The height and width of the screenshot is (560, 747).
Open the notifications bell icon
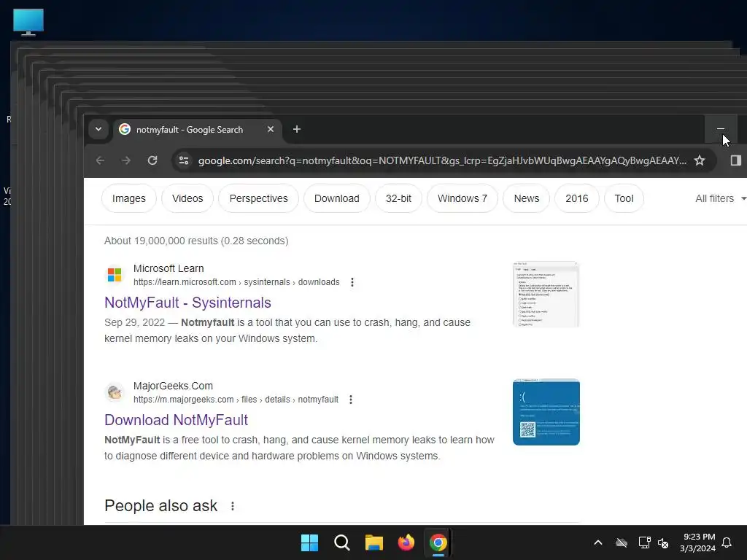727,542
